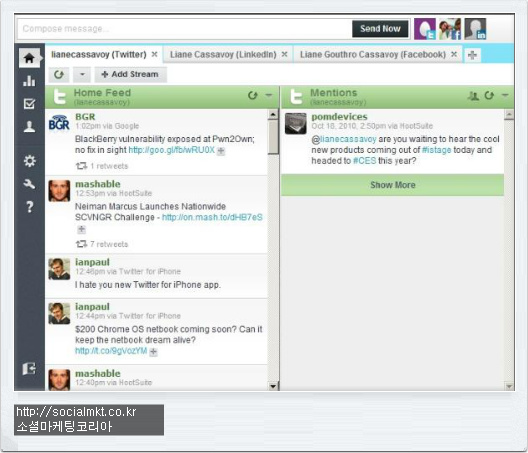Image resolution: width=528 pixels, height=453 pixels.
Task: Click Mentions scrollbar up arrow
Action: pos(509,115)
